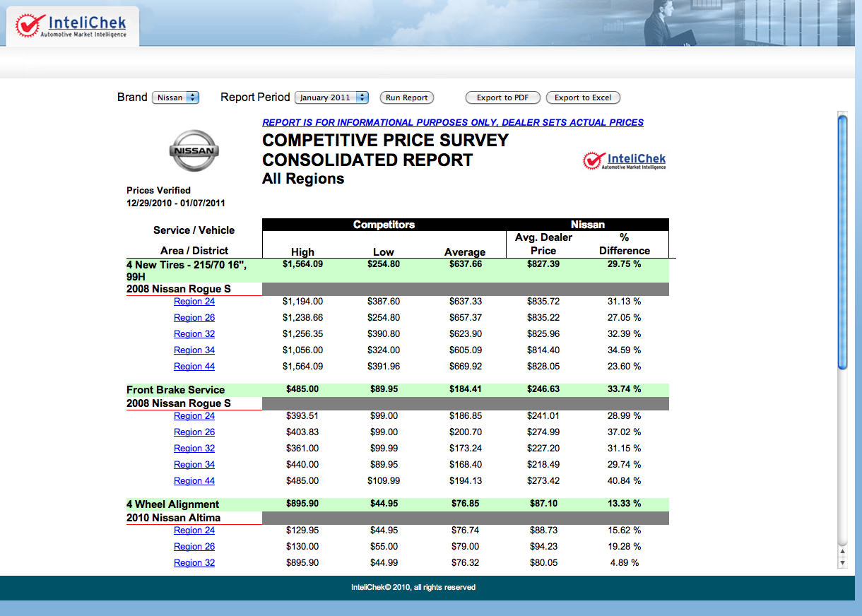Click the InteliChek logo beside the report title

(x=625, y=161)
